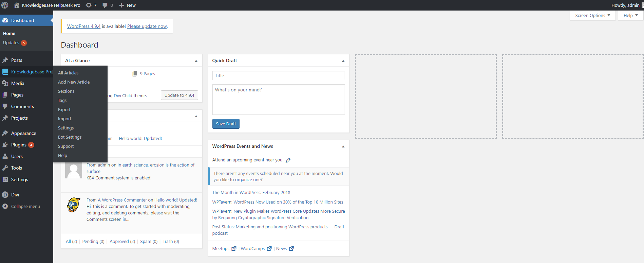This screenshot has width=644, height=263.
Task: Click the Posts pushpin icon
Action: (x=5, y=60)
